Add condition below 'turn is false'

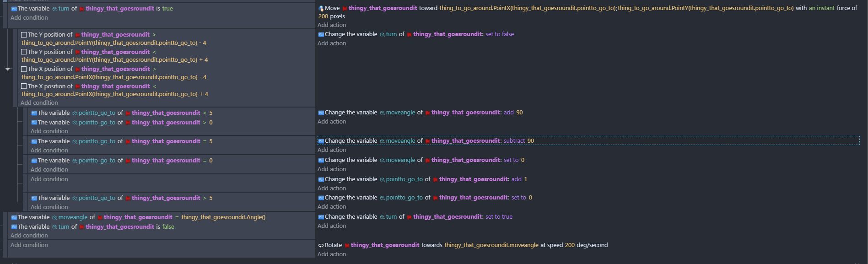tap(29, 236)
